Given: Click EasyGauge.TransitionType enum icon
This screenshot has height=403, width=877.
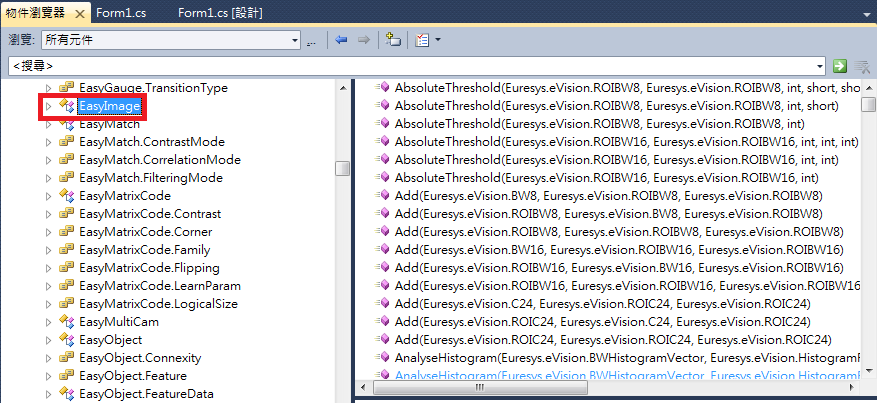Looking at the screenshot, I should pyautogui.click(x=67, y=88).
